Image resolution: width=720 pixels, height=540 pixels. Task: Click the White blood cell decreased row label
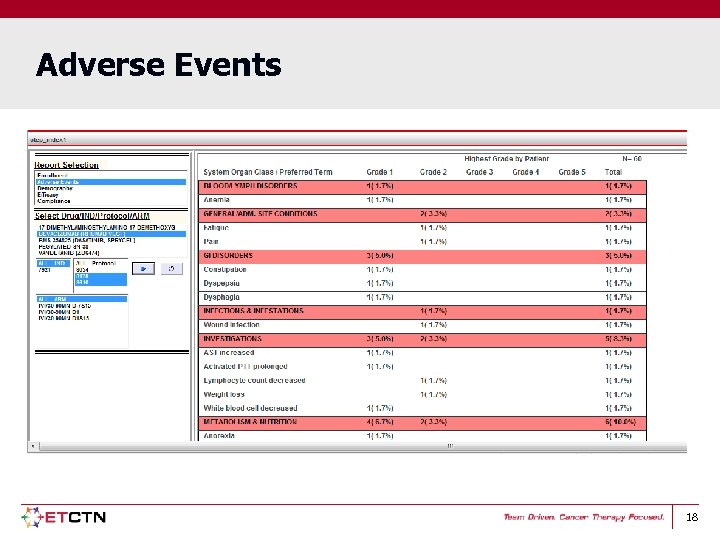coord(250,408)
